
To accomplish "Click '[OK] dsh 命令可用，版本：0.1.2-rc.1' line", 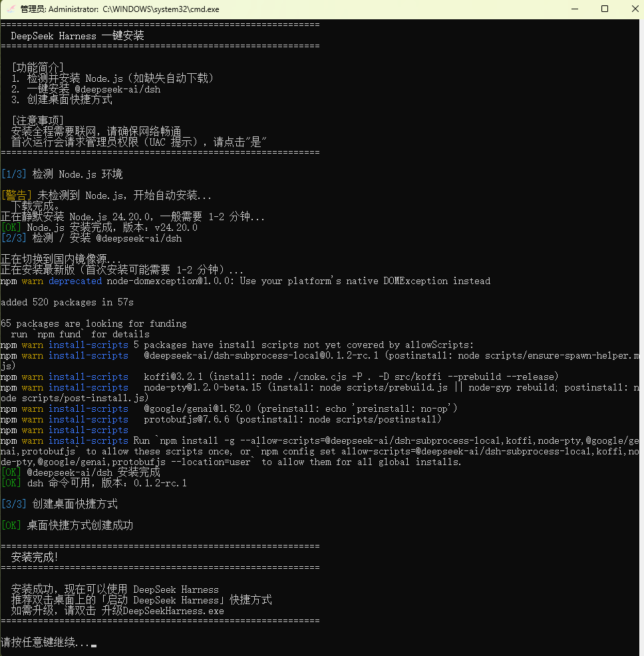I will (94, 483).
